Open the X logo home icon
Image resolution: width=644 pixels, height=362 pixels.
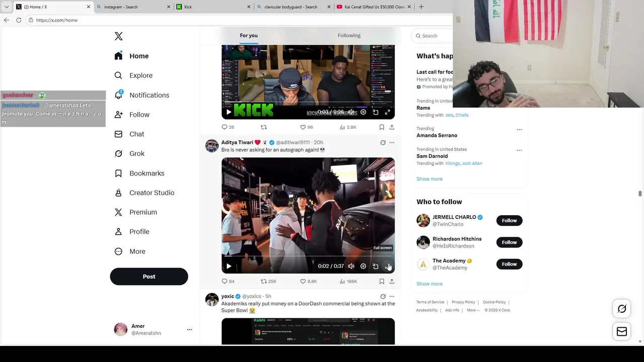[119, 36]
